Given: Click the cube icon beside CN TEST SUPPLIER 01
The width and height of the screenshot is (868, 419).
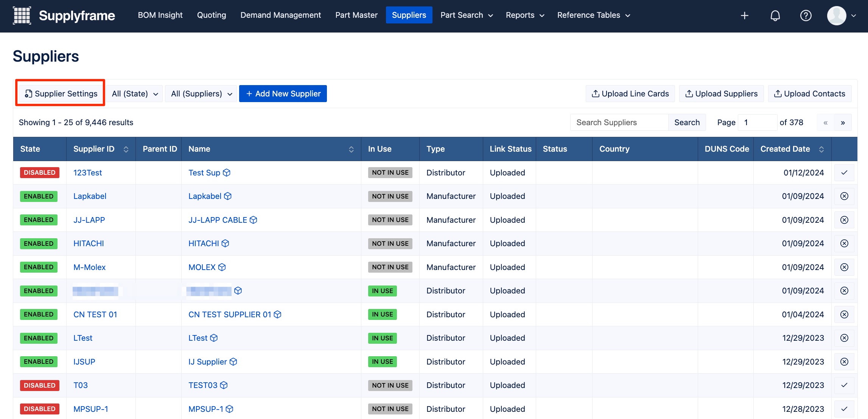Looking at the screenshot, I should click(x=278, y=314).
